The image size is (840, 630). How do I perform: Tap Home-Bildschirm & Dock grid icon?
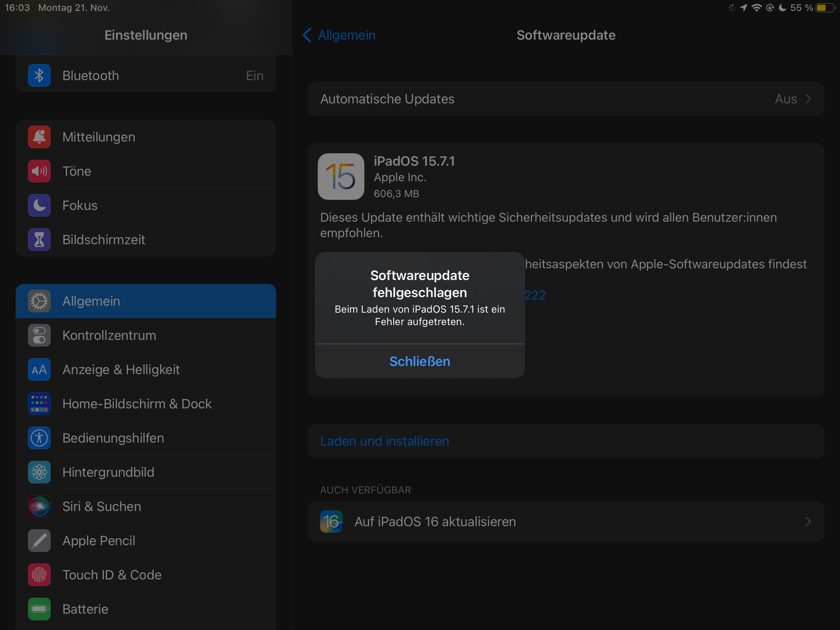39,404
